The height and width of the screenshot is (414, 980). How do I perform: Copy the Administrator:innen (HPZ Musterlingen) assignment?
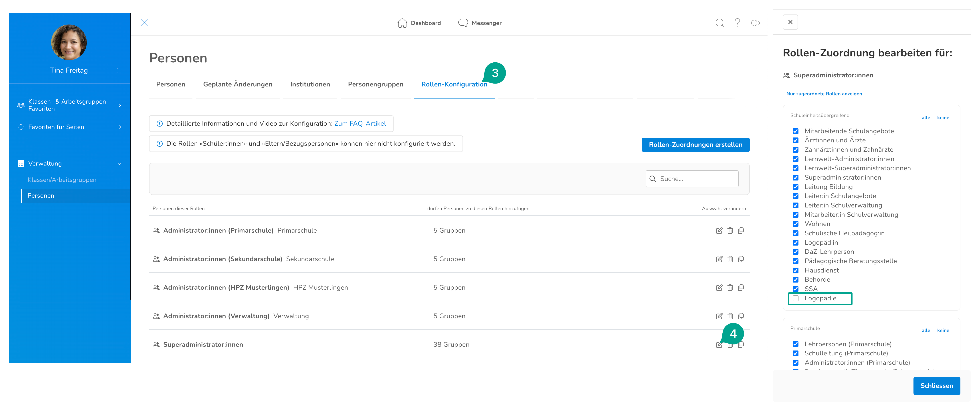[x=741, y=288]
